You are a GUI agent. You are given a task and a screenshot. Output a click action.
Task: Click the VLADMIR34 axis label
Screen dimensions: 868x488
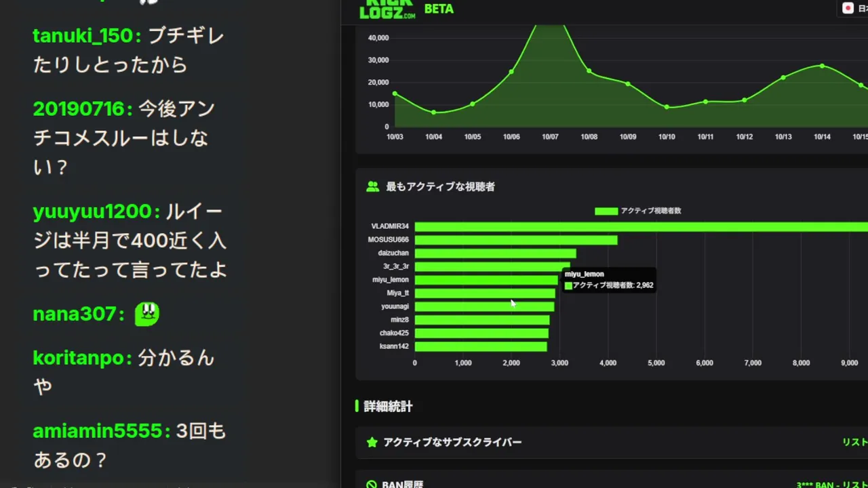(x=390, y=226)
